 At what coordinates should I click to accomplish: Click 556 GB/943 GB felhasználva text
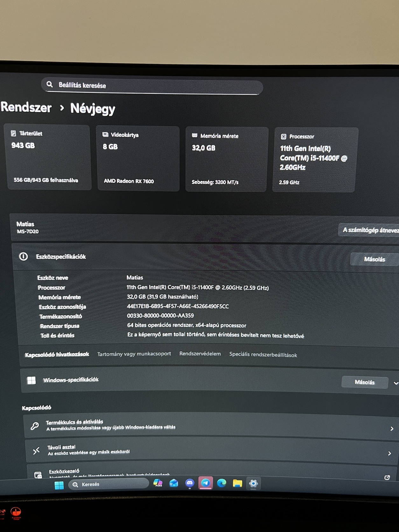coord(46,180)
